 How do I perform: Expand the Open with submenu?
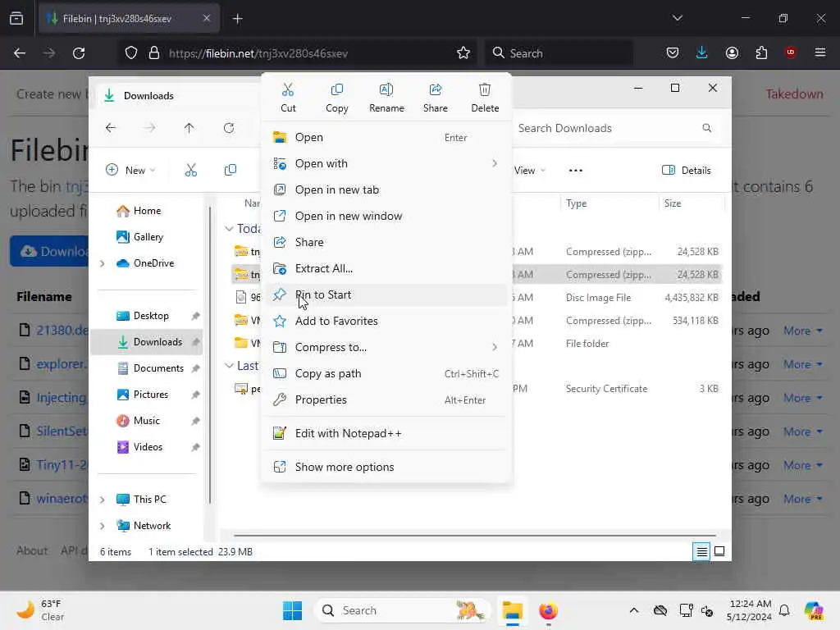386,163
